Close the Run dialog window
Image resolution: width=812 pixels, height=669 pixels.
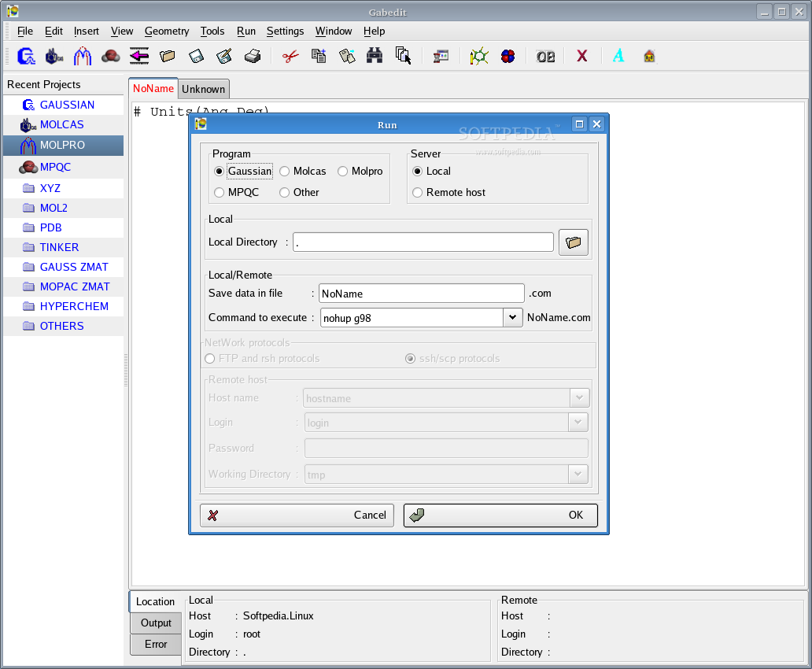(x=596, y=124)
